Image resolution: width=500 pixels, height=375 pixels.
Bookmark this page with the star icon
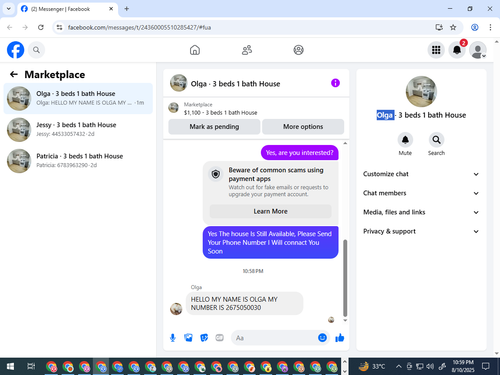[x=453, y=27]
